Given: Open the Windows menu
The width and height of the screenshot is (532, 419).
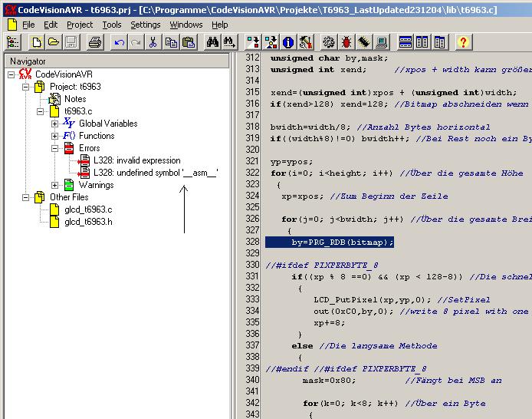Looking at the screenshot, I should 186,25.
